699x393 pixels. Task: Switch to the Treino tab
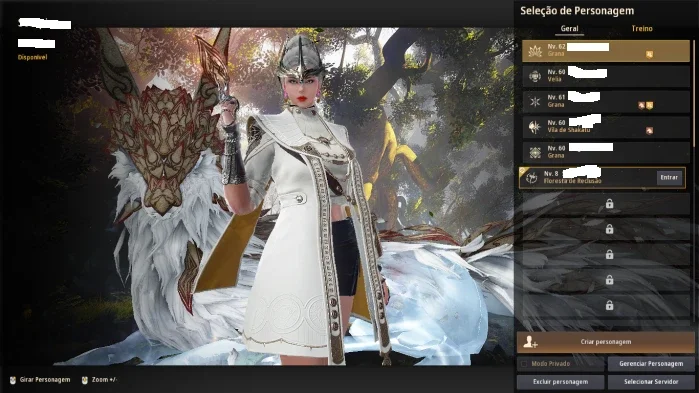642,29
